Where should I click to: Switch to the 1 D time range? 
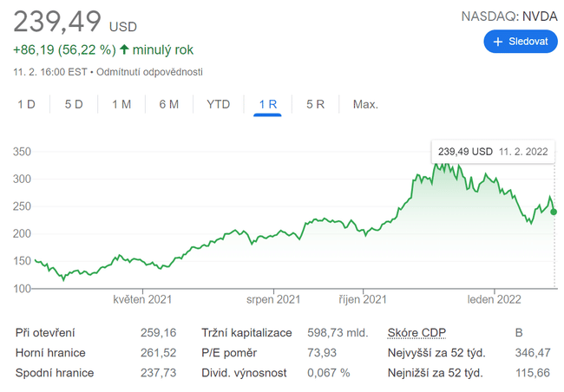[x=26, y=105]
